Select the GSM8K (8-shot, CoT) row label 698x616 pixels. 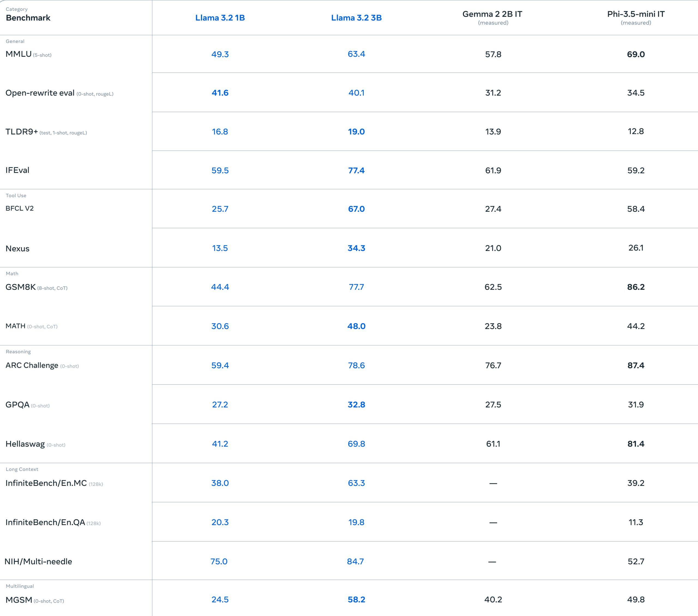tap(37, 287)
